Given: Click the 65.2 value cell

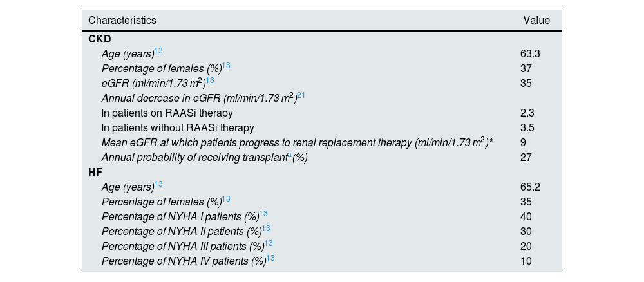Looking at the screenshot, I should coord(529,187).
